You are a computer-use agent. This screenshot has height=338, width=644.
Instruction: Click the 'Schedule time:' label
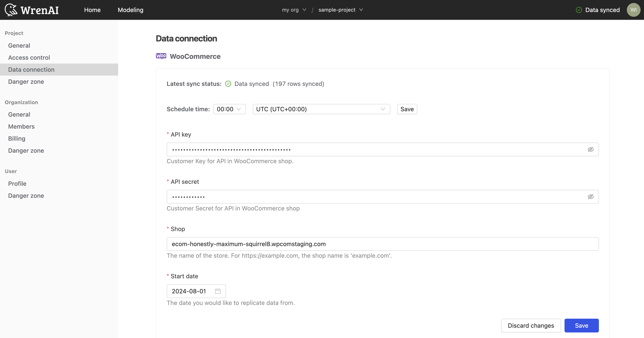[x=188, y=109]
